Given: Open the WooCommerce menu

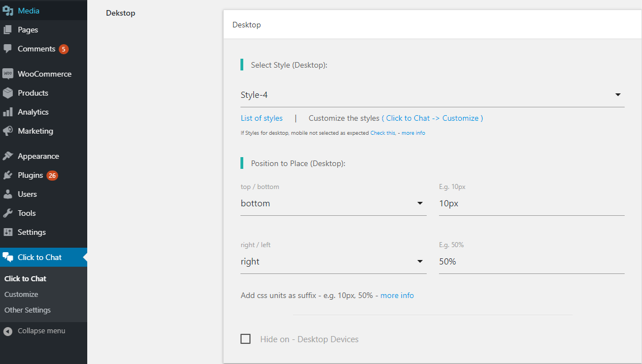Looking at the screenshot, I should pos(44,74).
